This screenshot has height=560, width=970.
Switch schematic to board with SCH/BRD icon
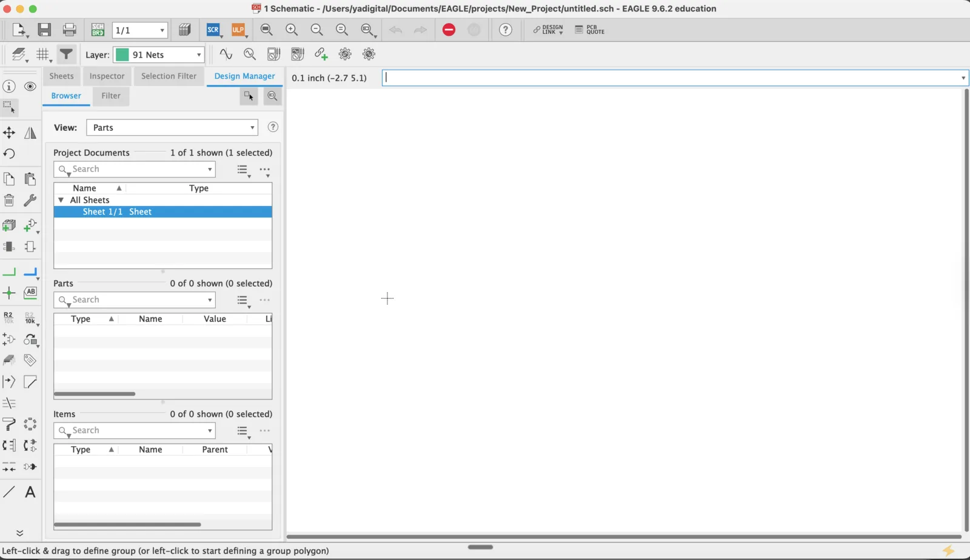pos(97,29)
